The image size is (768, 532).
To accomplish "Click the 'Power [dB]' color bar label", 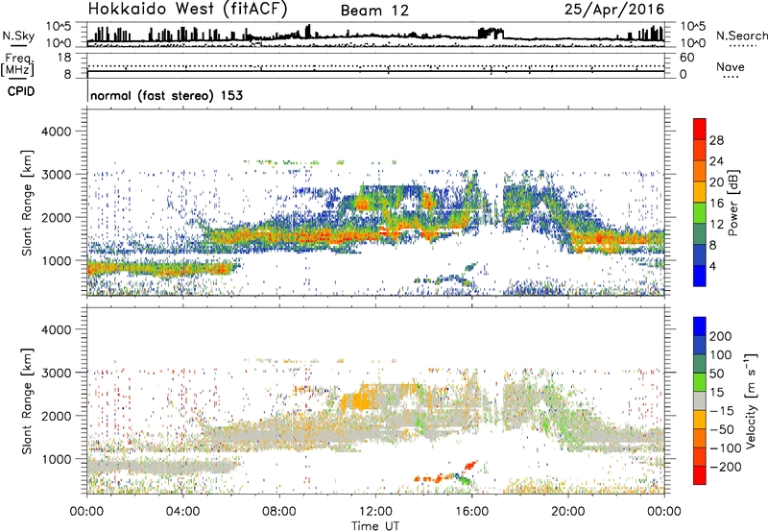I will click(x=732, y=203).
